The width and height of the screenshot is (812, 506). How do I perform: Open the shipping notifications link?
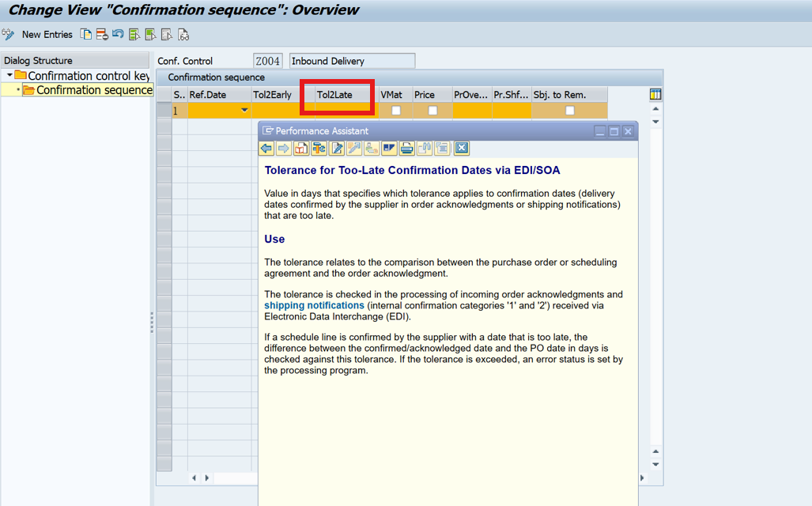pos(315,305)
